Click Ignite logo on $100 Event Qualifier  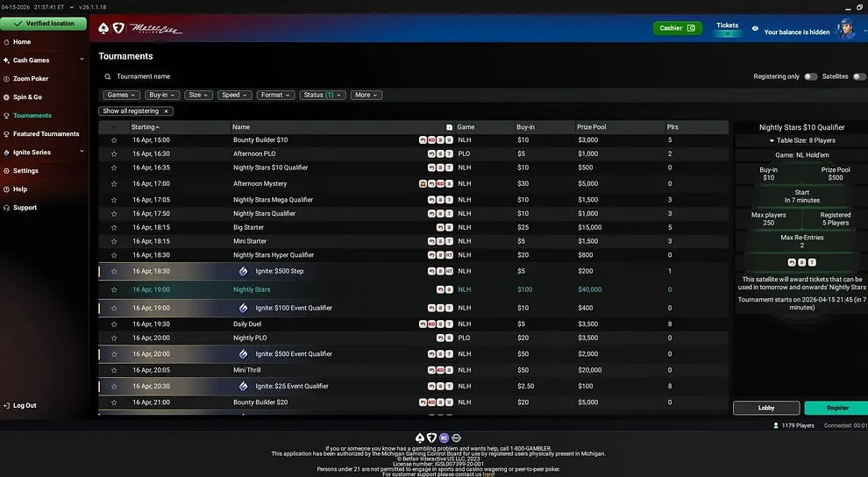pos(243,308)
